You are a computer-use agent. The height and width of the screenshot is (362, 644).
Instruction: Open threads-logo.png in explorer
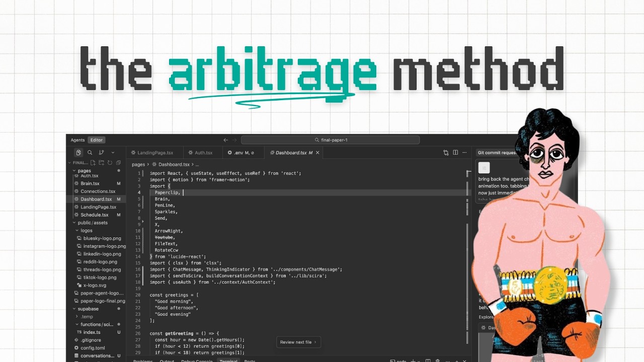(96, 269)
